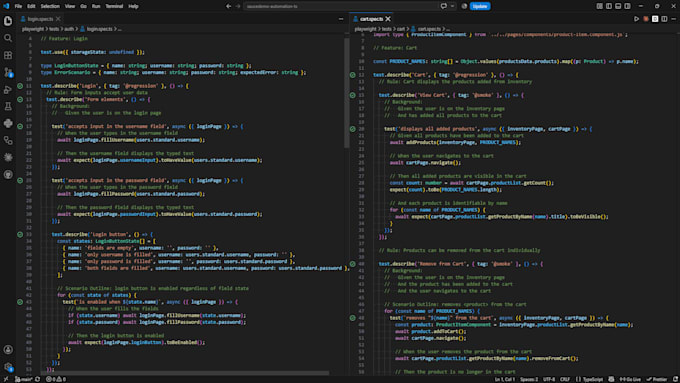Run 'removes from the cart' test gutter icon

coord(353,318)
